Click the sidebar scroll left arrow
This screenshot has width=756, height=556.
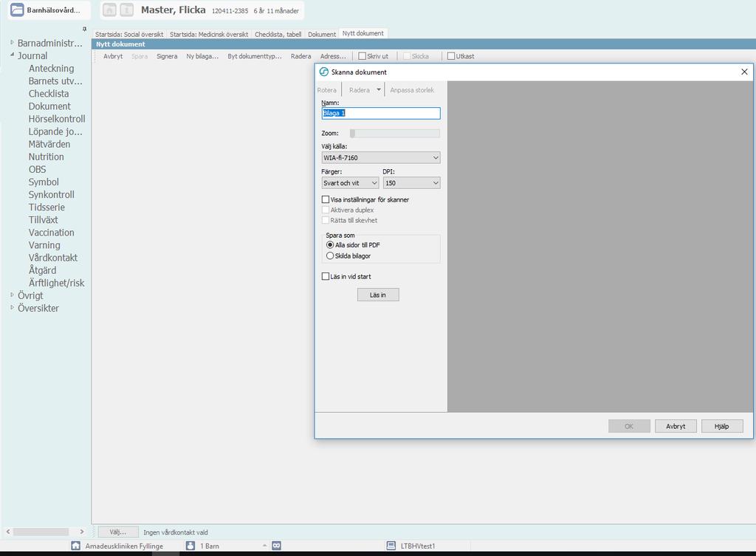[x=7, y=532]
